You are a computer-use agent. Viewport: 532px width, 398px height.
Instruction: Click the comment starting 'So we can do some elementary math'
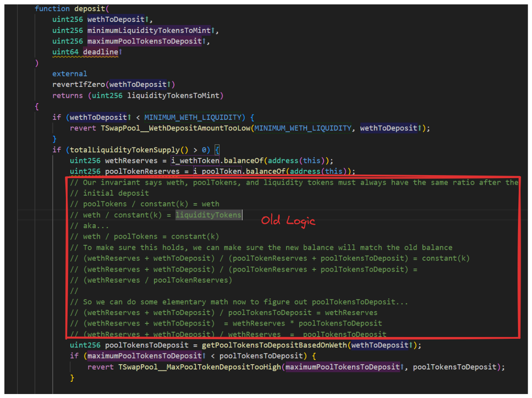point(239,302)
